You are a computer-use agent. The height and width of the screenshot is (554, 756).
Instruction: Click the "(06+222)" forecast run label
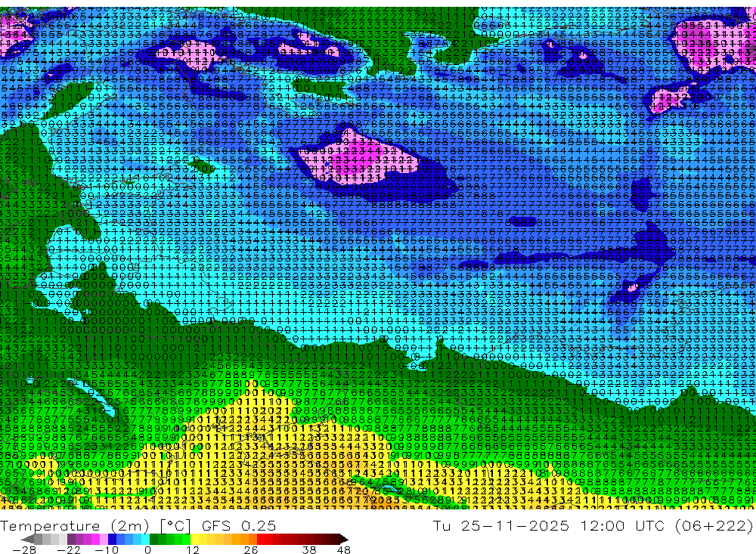(x=714, y=525)
